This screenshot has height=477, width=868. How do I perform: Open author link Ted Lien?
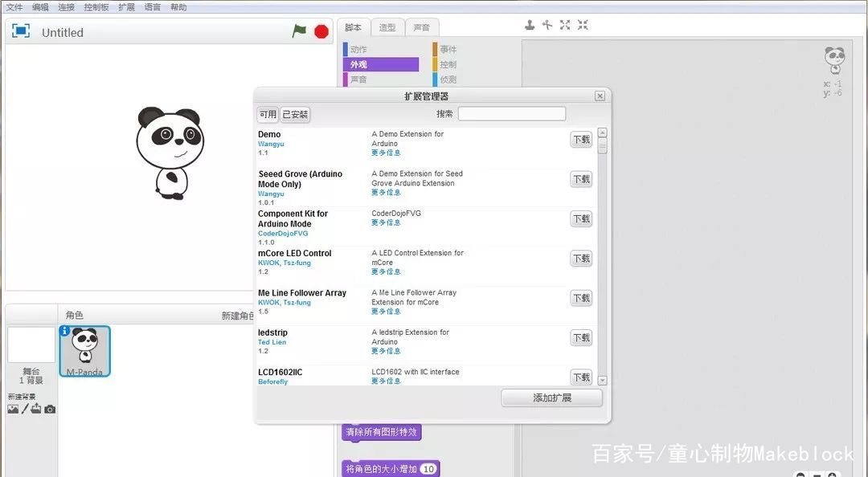(272, 342)
